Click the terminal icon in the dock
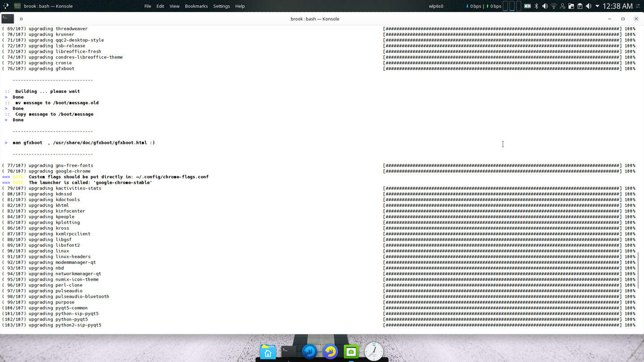644x362 pixels. [288, 351]
